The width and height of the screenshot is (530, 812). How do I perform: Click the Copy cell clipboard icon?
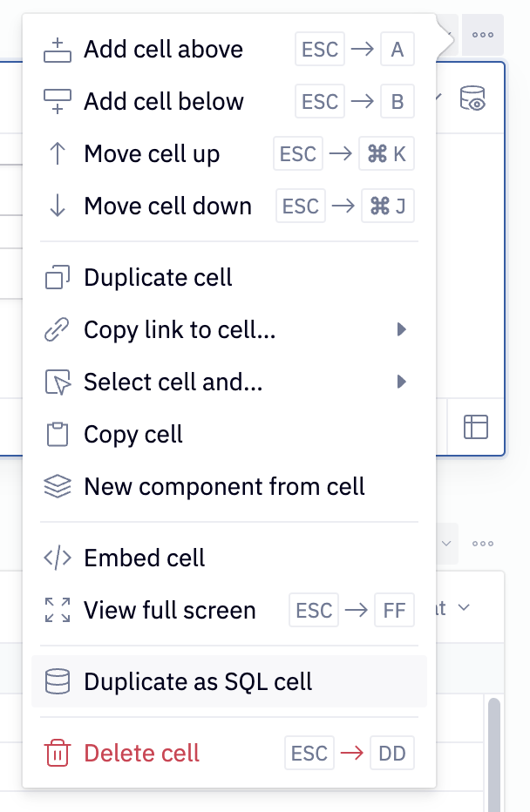pos(58,434)
